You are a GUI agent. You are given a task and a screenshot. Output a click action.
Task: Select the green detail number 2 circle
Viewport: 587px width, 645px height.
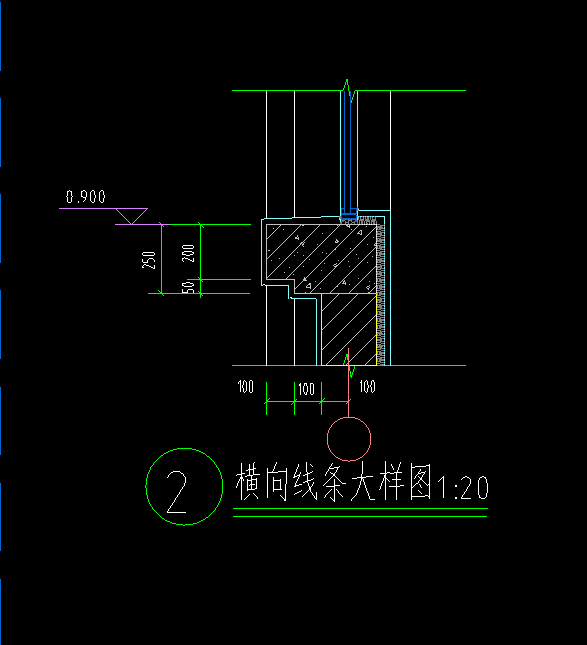point(184,487)
